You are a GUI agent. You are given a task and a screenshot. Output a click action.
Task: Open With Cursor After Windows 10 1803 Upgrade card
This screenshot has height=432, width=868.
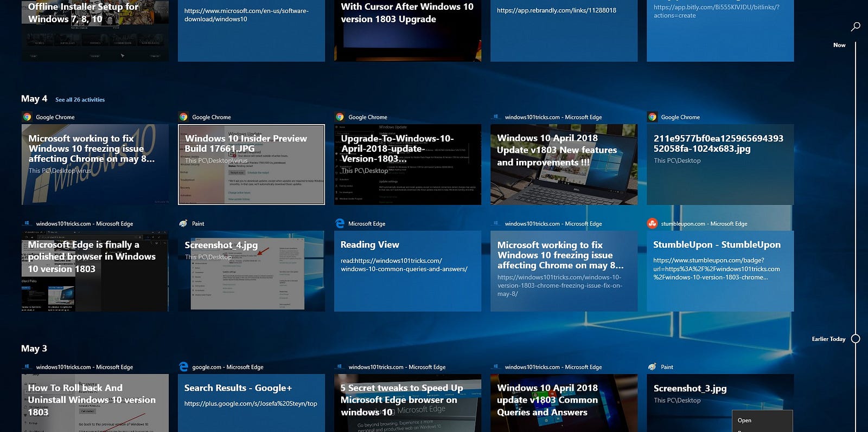click(407, 30)
